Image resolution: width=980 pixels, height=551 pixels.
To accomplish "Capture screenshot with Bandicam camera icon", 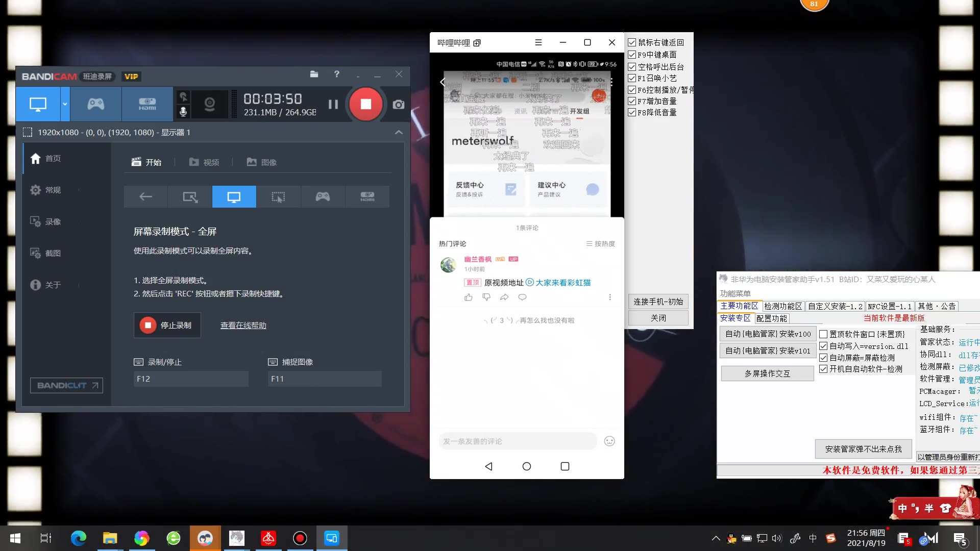I will pos(399,105).
